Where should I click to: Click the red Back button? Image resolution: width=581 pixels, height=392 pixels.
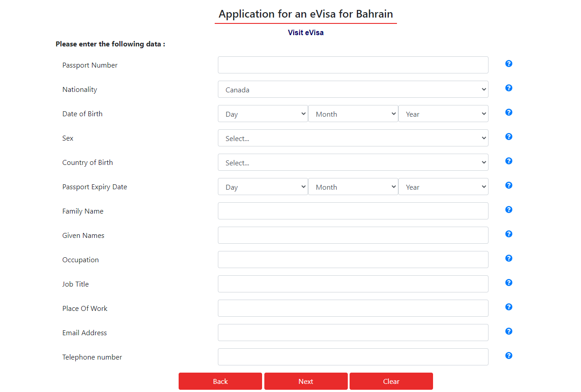click(220, 381)
